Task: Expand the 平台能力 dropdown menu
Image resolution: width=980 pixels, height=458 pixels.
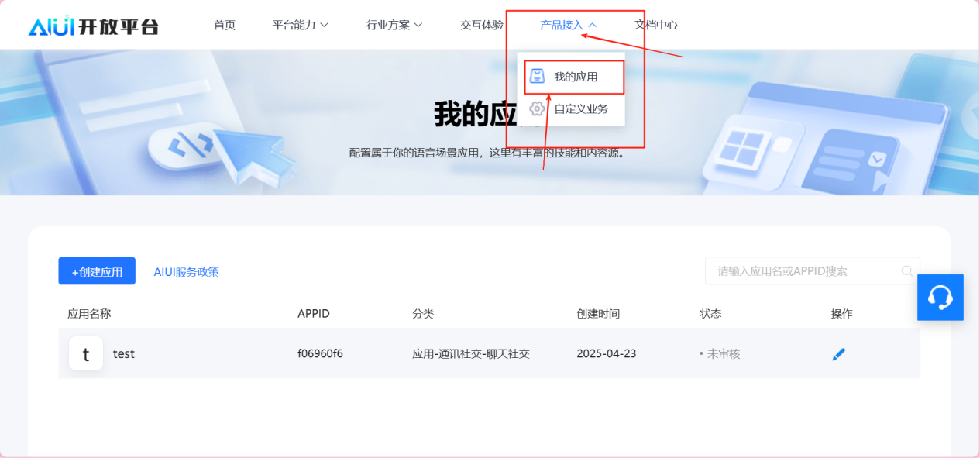Action: coord(300,25)
